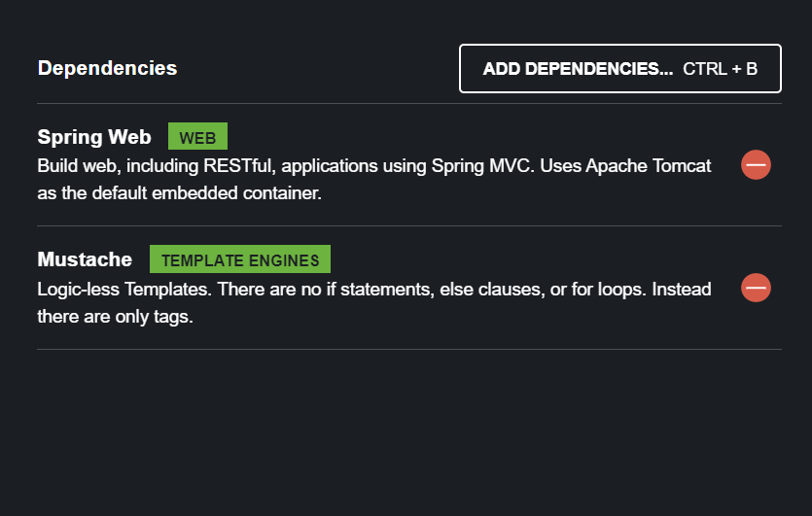Click the divider line under Dependencies heading
Image resolution: width=812 pixels, height=516 pixels.
pos(409,104)
